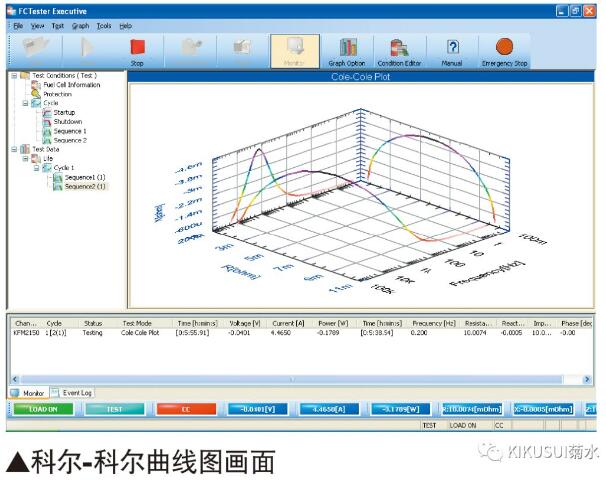Viewport: 606px width, 480px height.
Task: Click the Testing status cell
Action: click(92, 333)
